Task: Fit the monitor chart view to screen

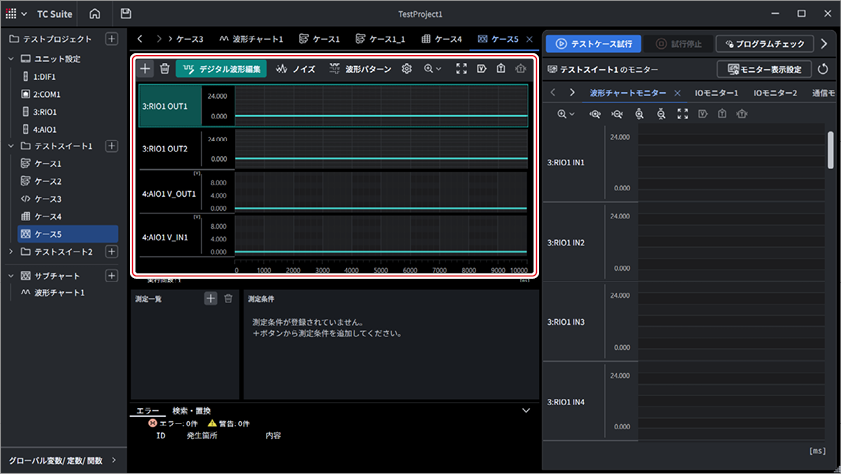Action: point(682,114)
